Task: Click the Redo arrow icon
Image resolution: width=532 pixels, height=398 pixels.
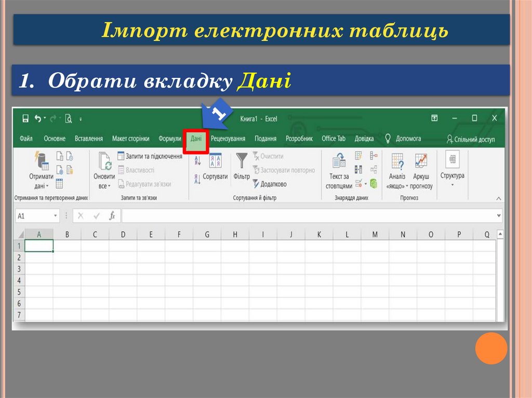Action: click(x=54, y=119)
